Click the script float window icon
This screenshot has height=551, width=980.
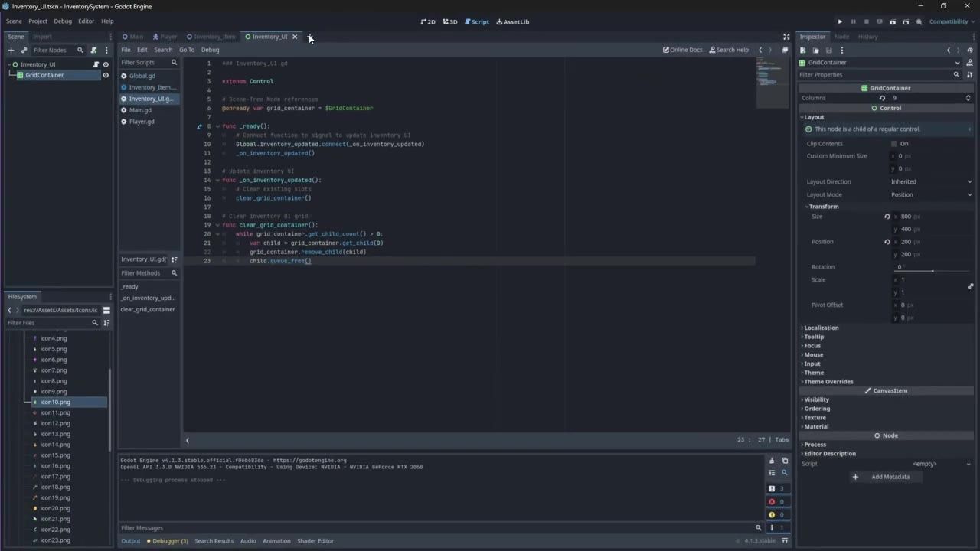[x=785, y=50]
